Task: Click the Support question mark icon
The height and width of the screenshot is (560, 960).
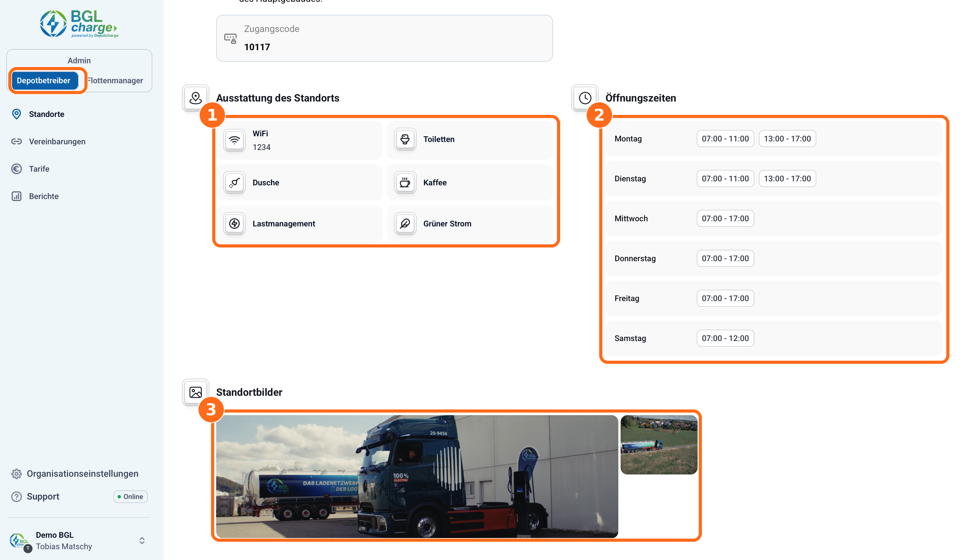Action: [x=16, y=496]
